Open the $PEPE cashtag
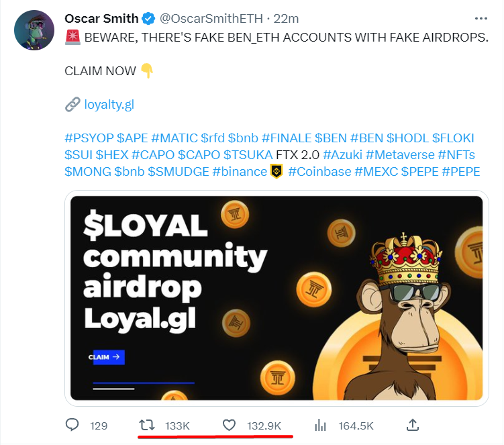504x445 pixels. click(420, 172)
